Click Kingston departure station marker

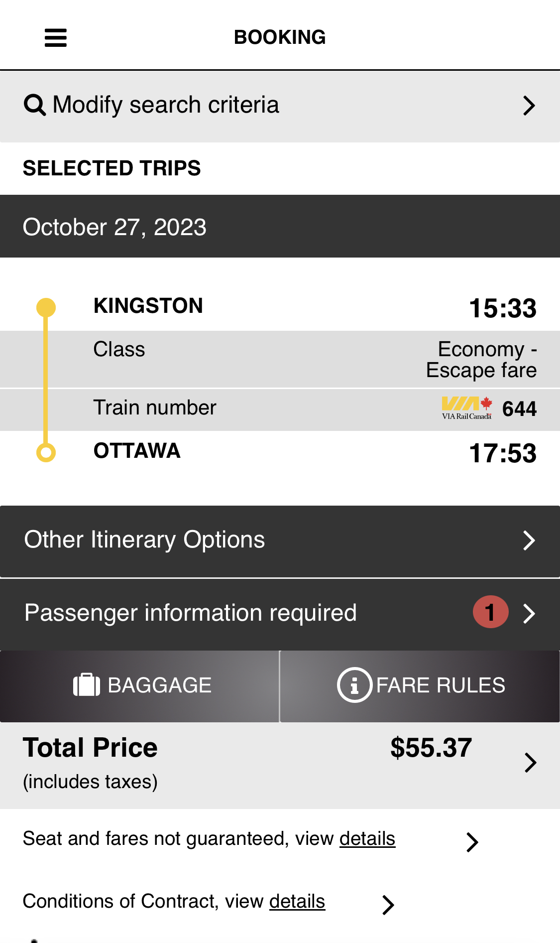pos(46,307)
